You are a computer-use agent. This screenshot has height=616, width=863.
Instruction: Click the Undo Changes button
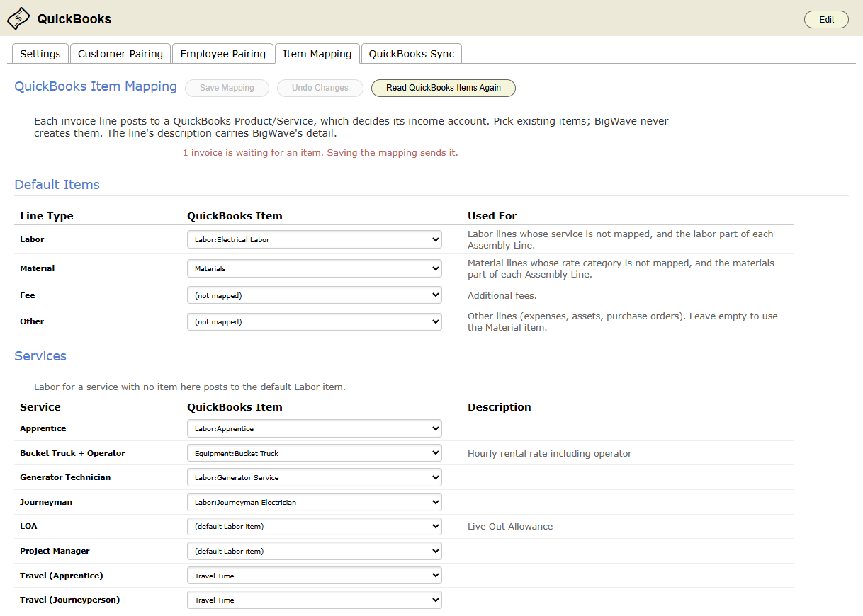[320, 88]
